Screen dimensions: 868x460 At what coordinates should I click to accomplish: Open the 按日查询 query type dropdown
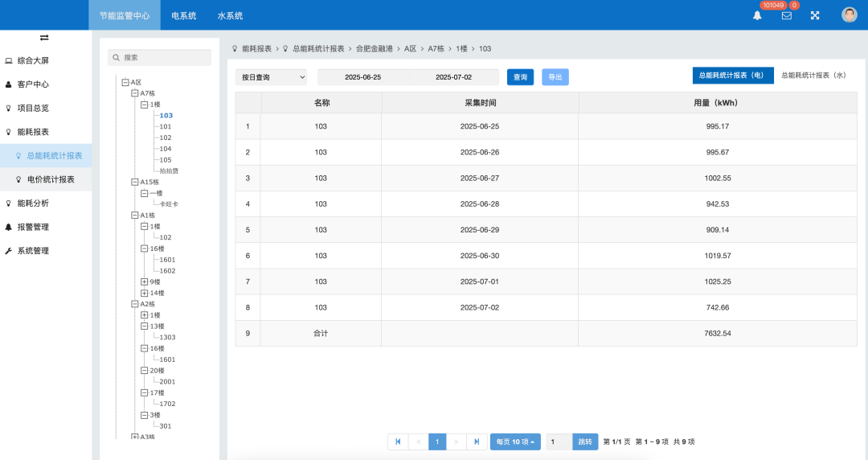272,77
